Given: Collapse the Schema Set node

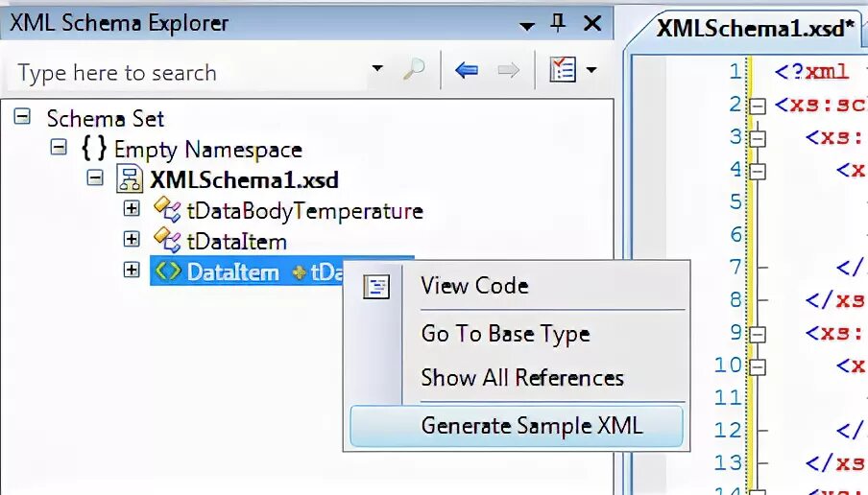Looking at the screenshot, I should coord(22,117).
